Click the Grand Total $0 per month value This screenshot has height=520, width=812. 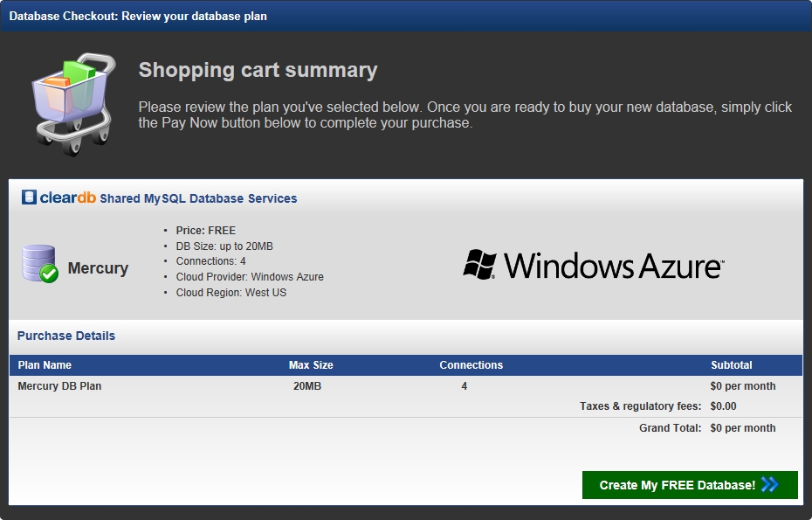(x=743, y=428)
